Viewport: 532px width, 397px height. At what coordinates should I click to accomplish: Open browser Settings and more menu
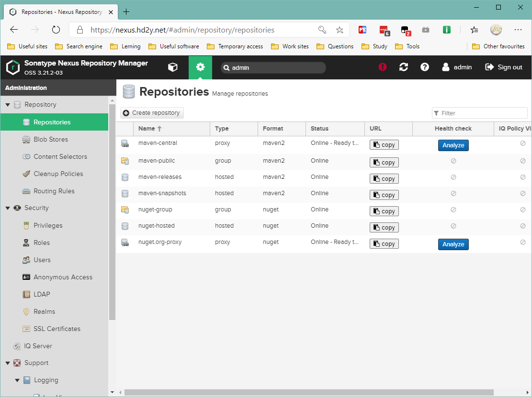[518, 30]
